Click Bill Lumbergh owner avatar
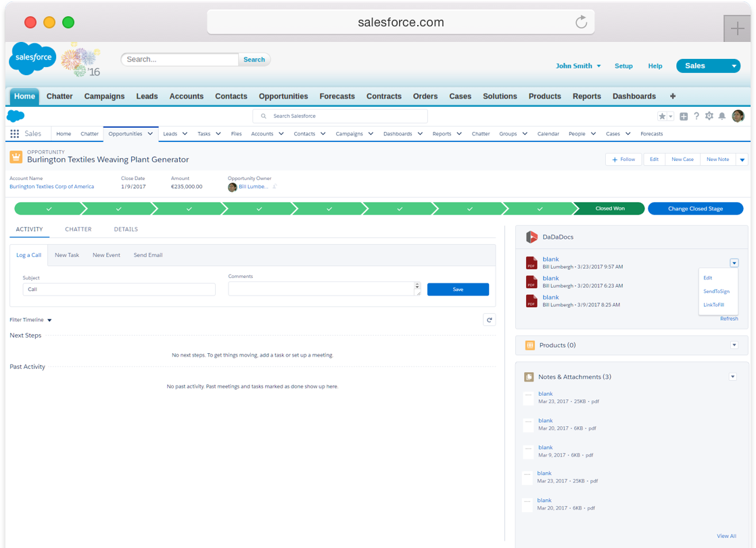Image resolution: width=756 pixels, height=548 pixels. point(233,187)
